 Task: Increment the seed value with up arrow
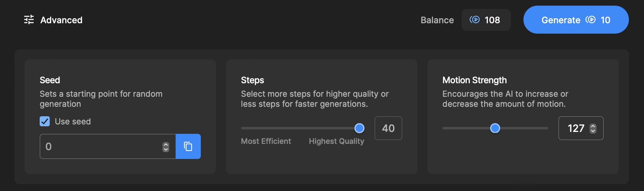(166, 144)
